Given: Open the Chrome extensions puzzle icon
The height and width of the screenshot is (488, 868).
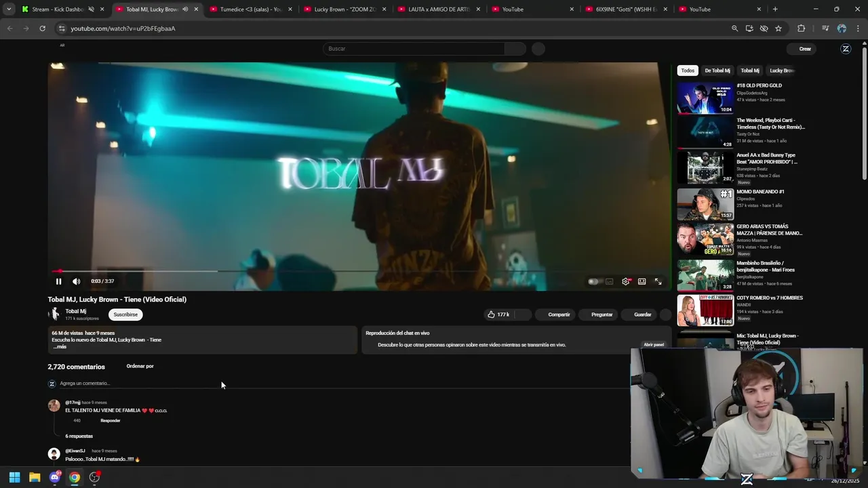Looking at the screenshot, I should point(802,28).
